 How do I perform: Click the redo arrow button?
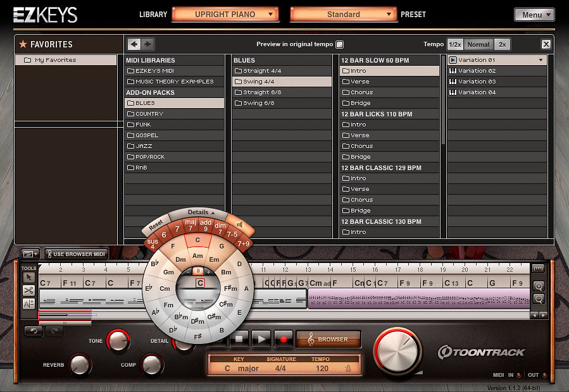click(54, 330)
